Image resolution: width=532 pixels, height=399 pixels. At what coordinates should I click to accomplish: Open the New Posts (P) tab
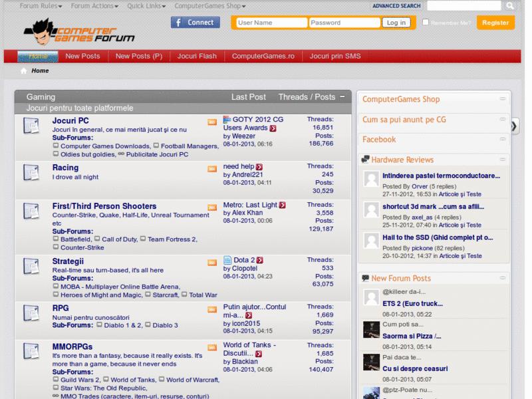pos(139,57)
